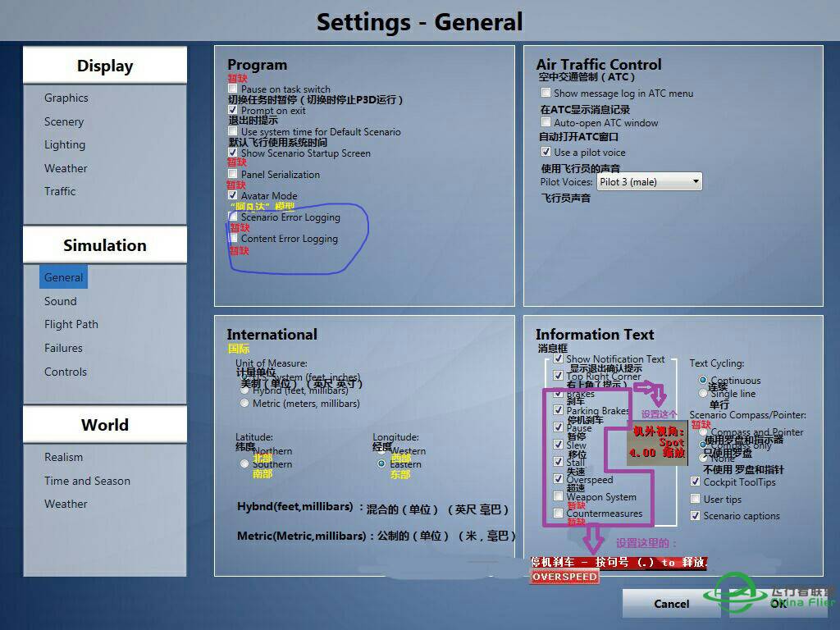Viewport: 840px width, 630px height.
Task: Click the Cancel button
Action: 671,604
